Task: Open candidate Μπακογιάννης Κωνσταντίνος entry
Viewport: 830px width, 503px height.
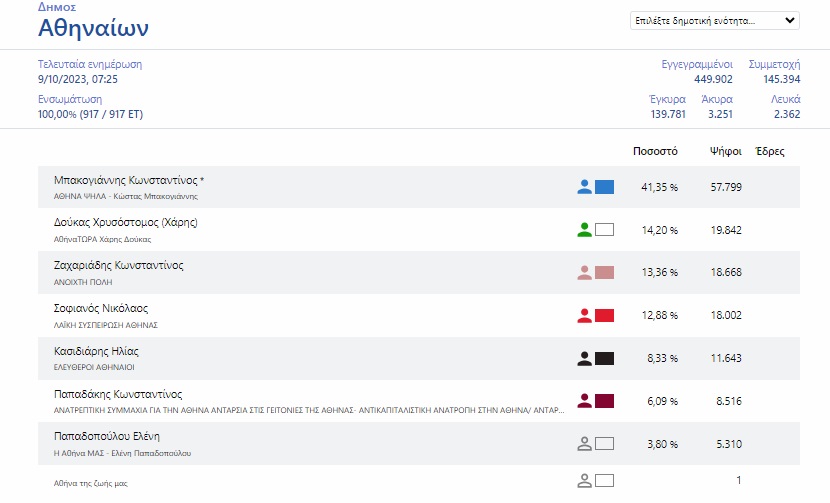Action: pyautogui.click(x=128, y=180)
